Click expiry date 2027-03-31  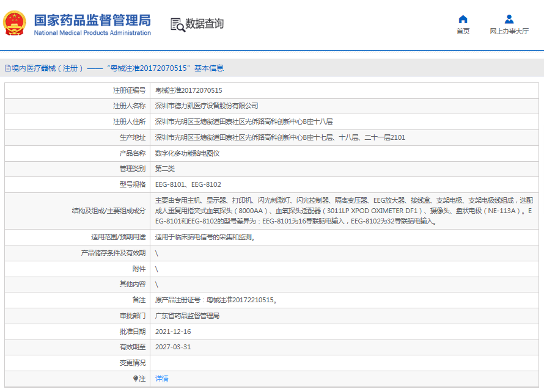click(x=173, y=347)
